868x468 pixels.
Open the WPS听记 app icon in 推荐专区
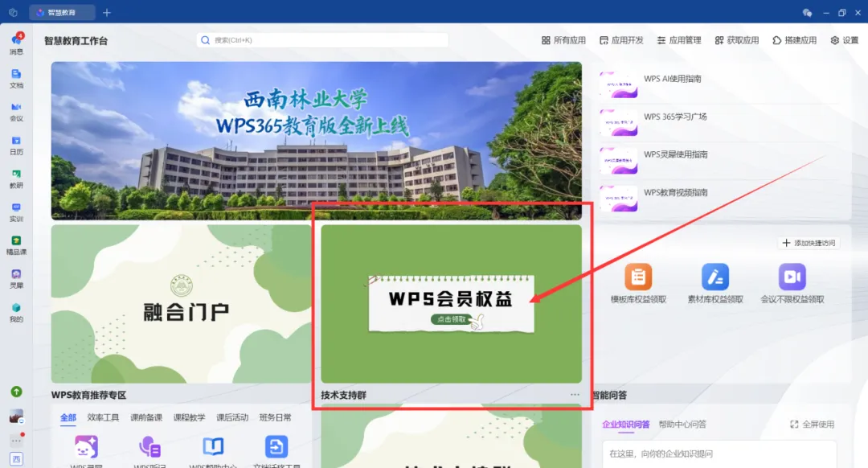(x=149, y=446)
